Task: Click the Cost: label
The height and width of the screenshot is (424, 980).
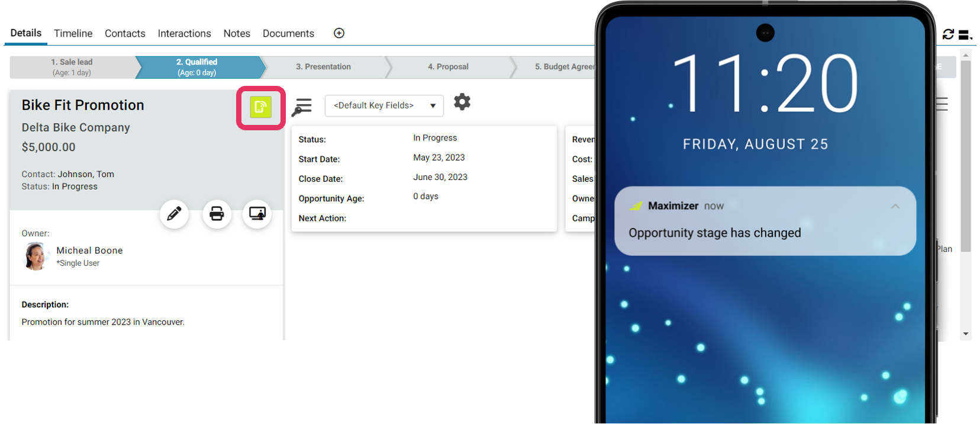Action: tap(582, 159)
